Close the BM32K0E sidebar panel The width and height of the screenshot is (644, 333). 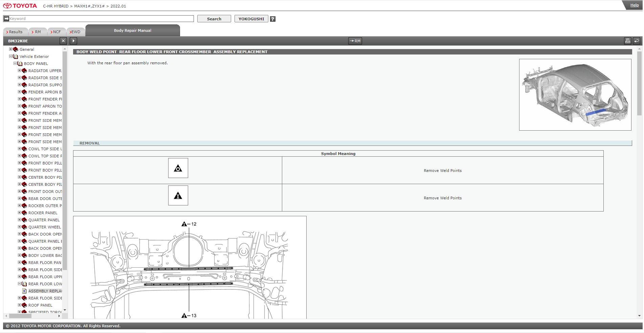[x=63, y=41]
